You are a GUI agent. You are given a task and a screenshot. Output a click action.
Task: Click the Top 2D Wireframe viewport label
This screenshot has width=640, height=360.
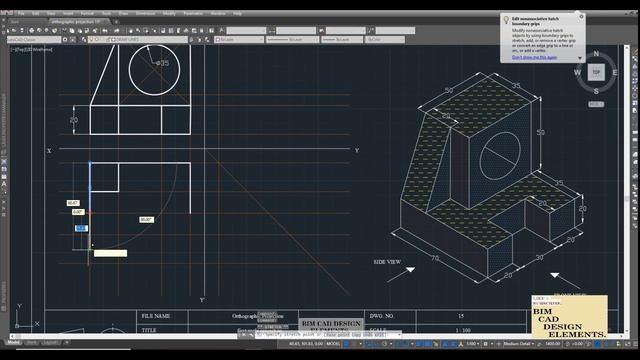pyautogui.click(x=32, y=49)
